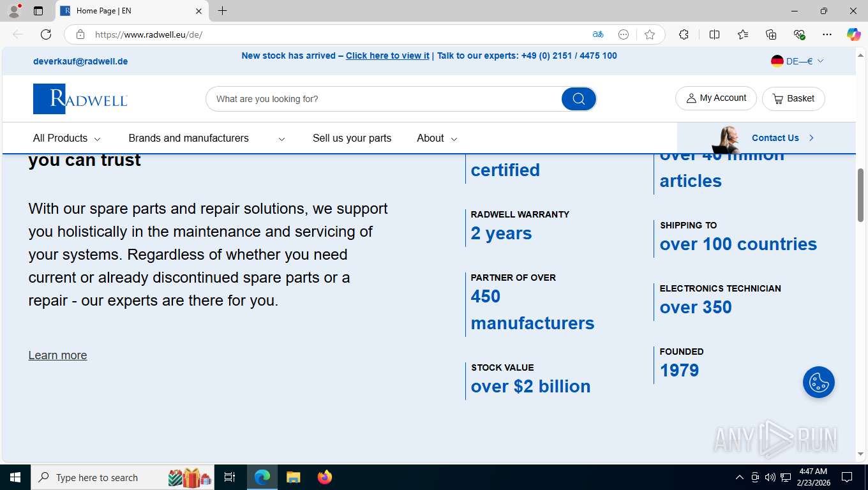This screenshot has width=868, height=490.
Task: Open My Account
Action: tap(715, 98)
